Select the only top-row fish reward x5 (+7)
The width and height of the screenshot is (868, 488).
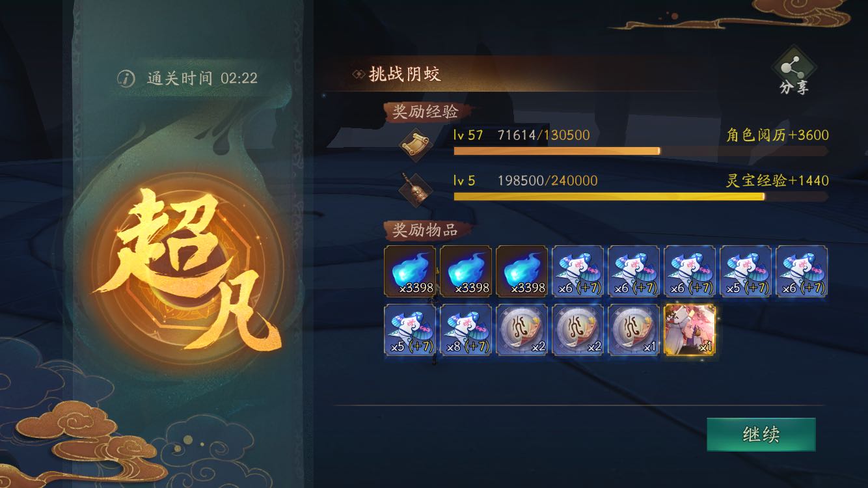(x=746, y=271)
